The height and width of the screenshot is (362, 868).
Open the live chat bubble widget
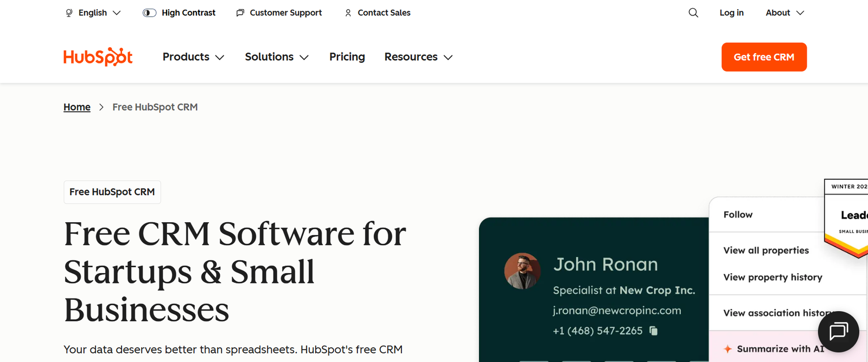coord(838,331)
